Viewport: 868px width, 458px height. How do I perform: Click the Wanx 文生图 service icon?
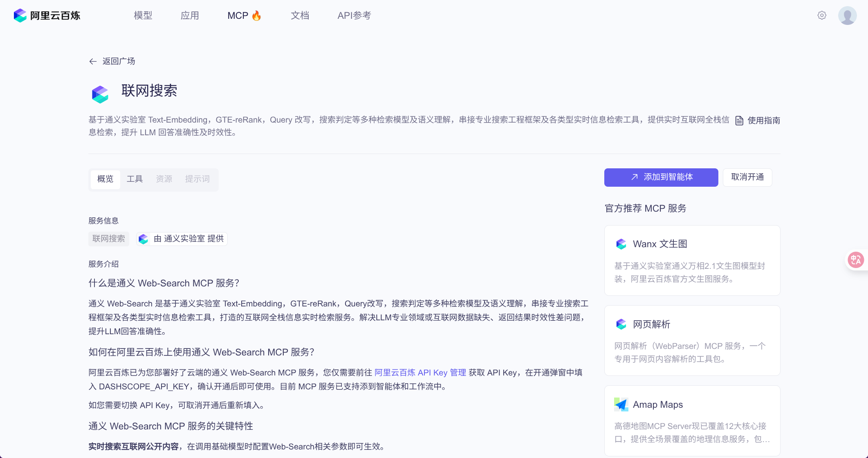621,244
